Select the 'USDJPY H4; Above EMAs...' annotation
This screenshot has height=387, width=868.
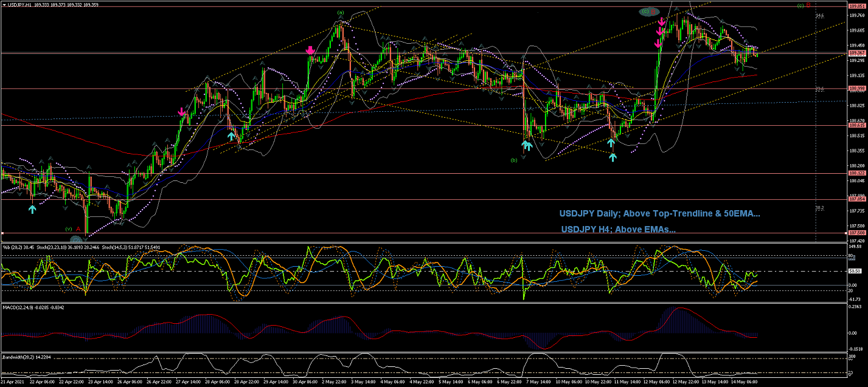coord(618,229)
